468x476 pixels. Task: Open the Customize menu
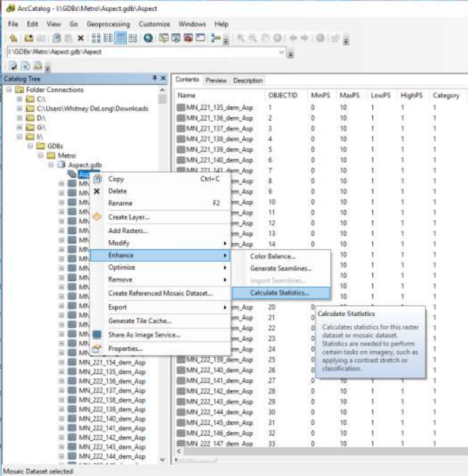pyautogui.click(x=154, y=24)
